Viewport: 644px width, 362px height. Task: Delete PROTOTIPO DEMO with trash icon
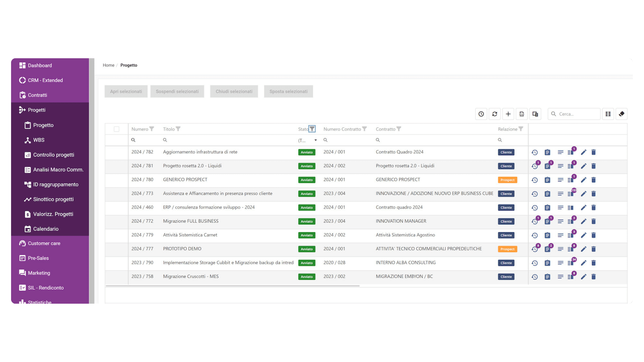(594, 249)
